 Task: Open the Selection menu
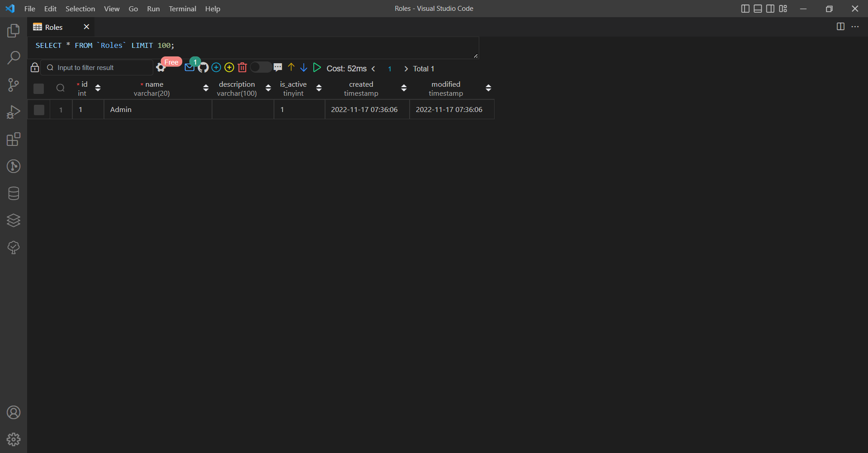(x=80, y=9)
